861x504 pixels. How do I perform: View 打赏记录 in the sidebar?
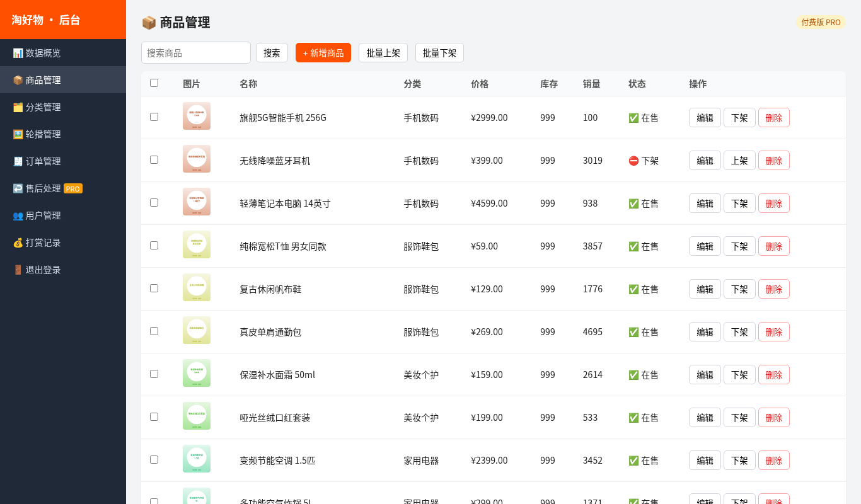[x=63, y=243]
